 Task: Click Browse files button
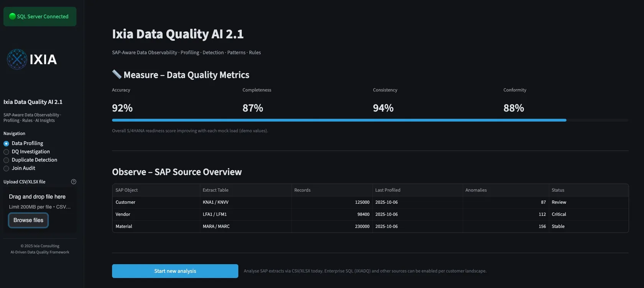pyautogui.click(x=28, y=220)
